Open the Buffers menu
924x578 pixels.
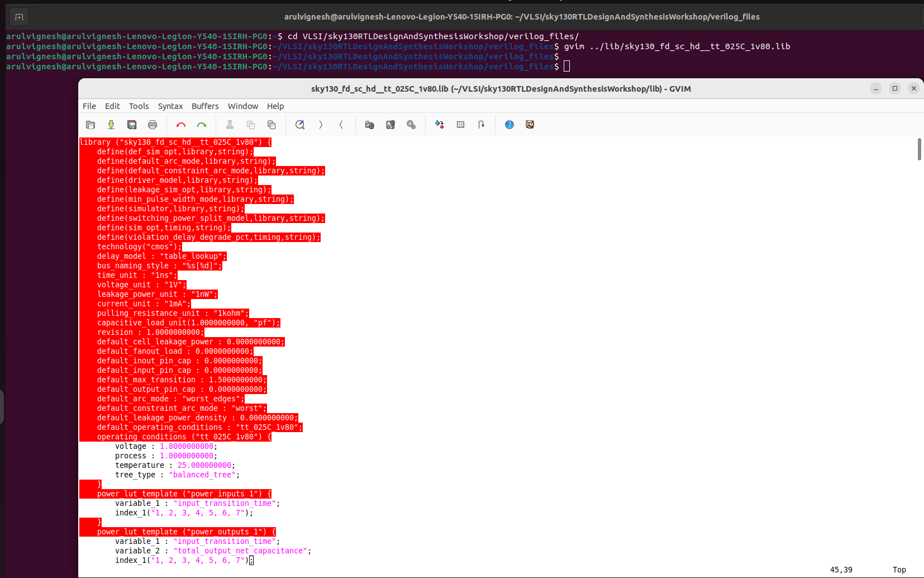pyautogui.click(x=204, y=106)
